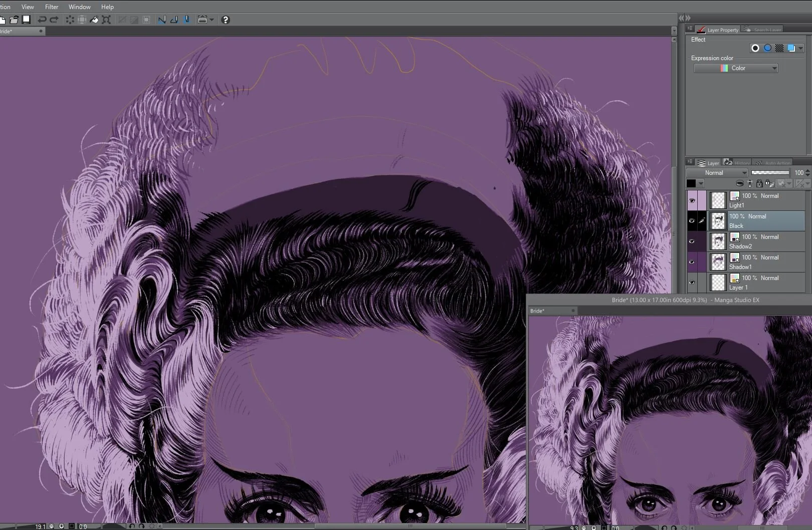
Task: Open the palette color dropdown arrow
Action: [x=701, y=183]
